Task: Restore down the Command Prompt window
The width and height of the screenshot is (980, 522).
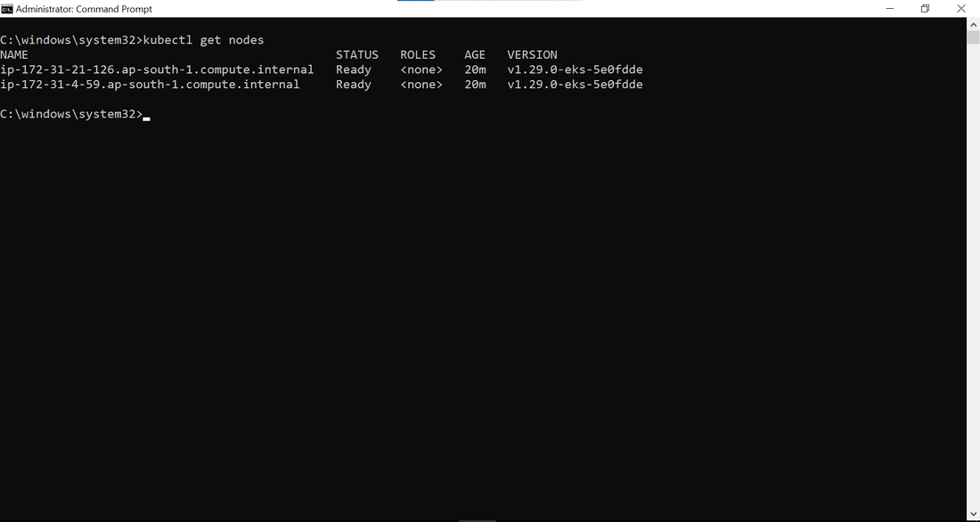Action: 925,9
